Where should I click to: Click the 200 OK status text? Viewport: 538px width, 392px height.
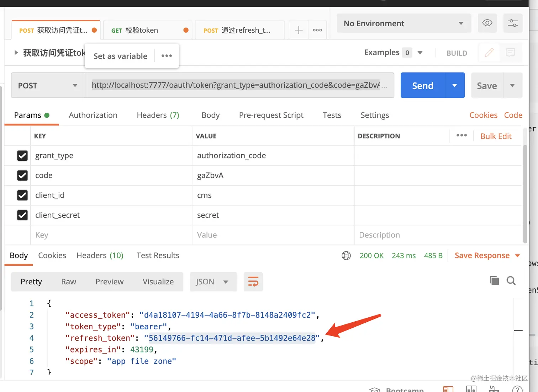371,256
